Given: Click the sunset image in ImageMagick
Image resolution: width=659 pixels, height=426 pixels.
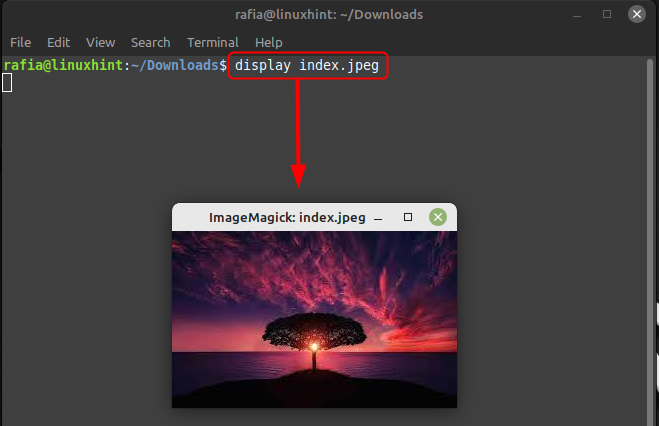Looking at the screenshot, I should click(314, 319).
